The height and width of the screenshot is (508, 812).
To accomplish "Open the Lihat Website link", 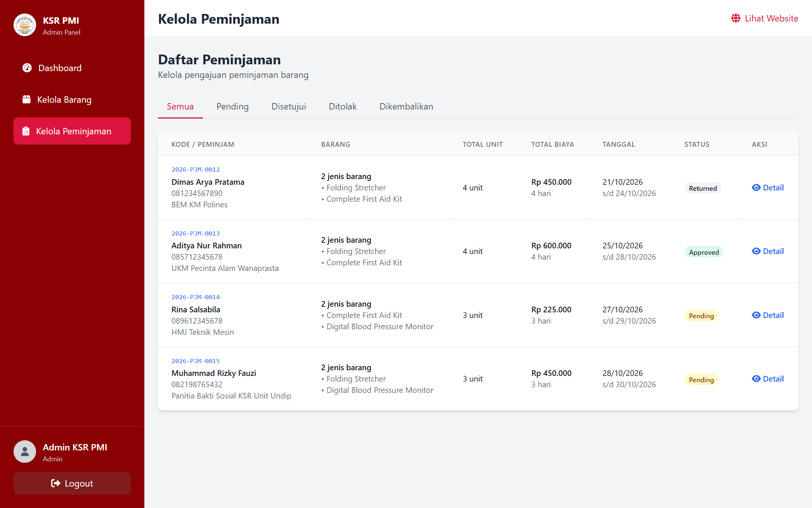I will (x=765, y=18).
